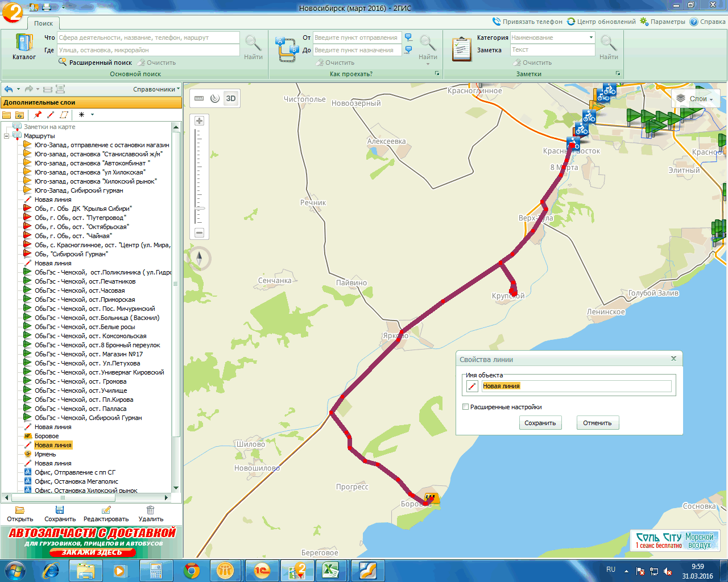
Task: Click the compass icon on the map
Action: coord(199,259)
